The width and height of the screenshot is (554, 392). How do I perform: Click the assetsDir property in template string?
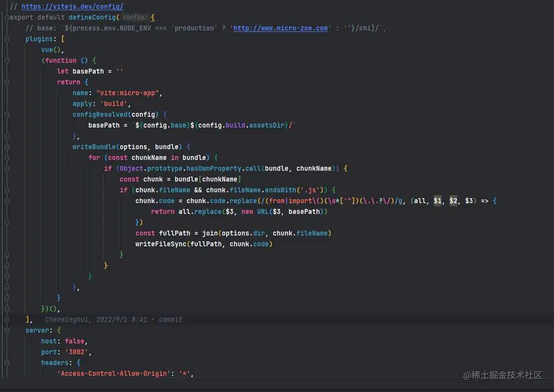267,126
